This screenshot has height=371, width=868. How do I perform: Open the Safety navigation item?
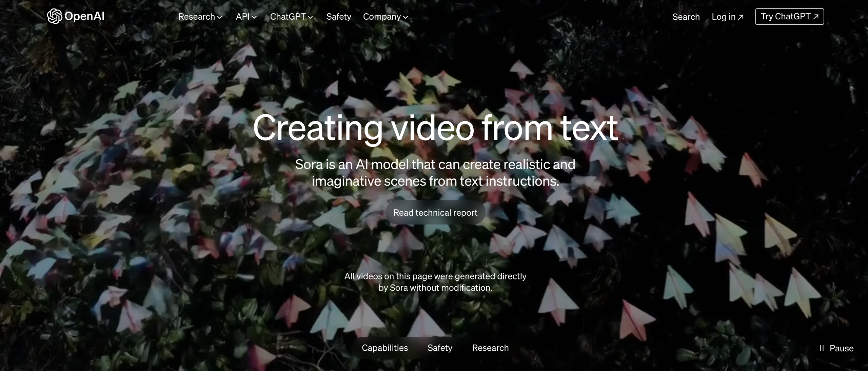pyautogui.click(x=338, y=17)
